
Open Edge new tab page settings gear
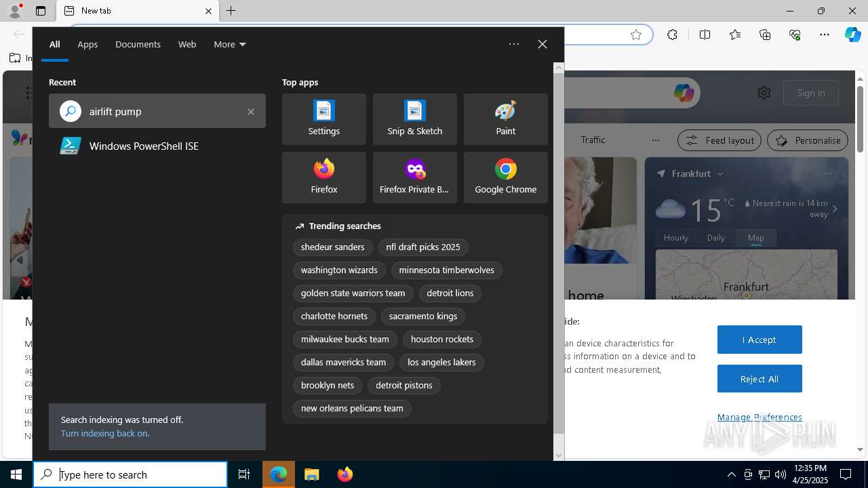coord(764,93)
